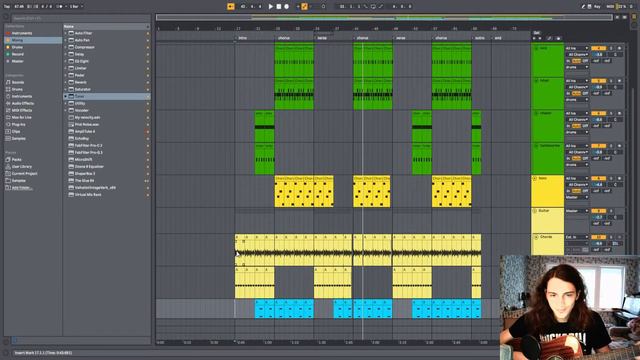Go to next locator arrow

pos(540,38)
